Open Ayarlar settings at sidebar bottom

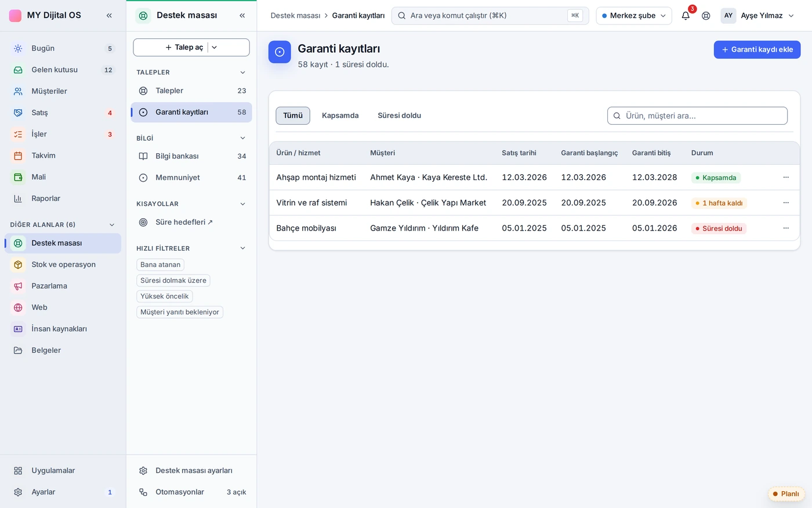(x=63, y=492)
